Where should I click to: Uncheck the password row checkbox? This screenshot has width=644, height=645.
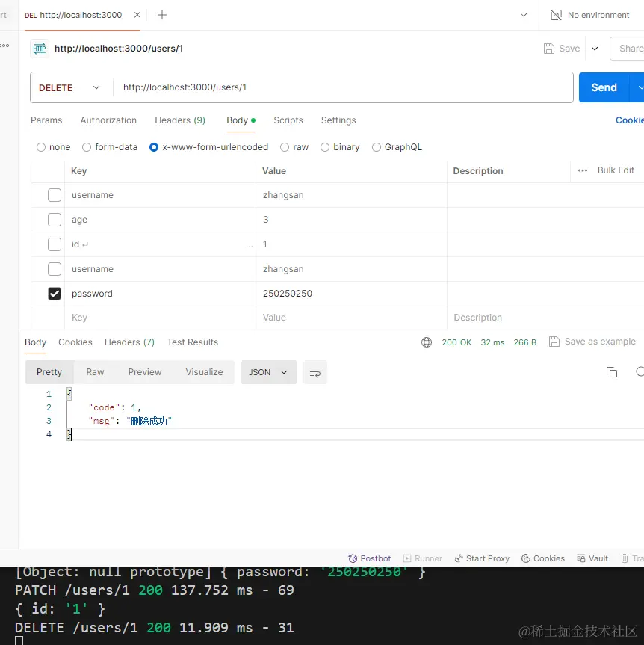coord(55,294)
